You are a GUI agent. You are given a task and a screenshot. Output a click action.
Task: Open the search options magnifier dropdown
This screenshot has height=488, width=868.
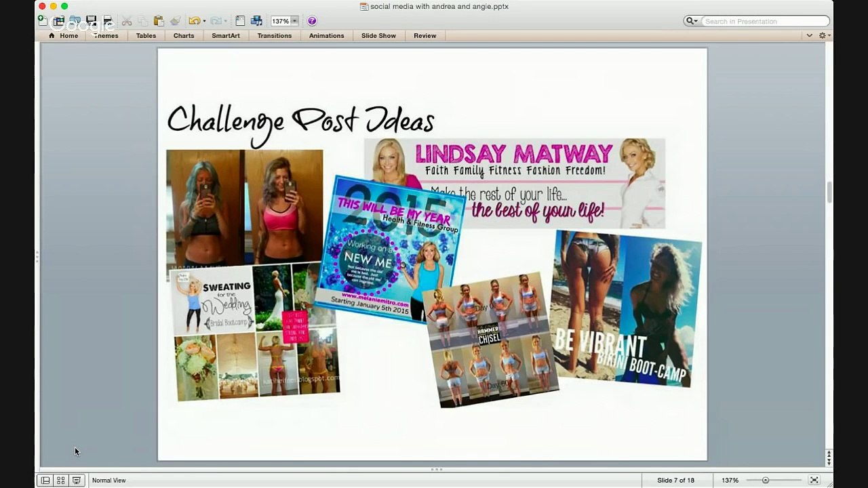pos(692,21)
